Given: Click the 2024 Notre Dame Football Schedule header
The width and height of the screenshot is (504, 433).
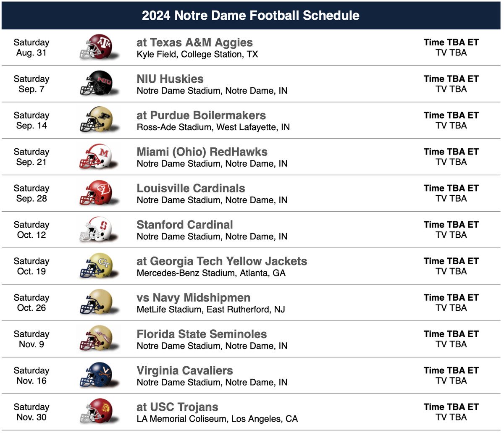Looking at the screenshot, I should click(251, 16).
